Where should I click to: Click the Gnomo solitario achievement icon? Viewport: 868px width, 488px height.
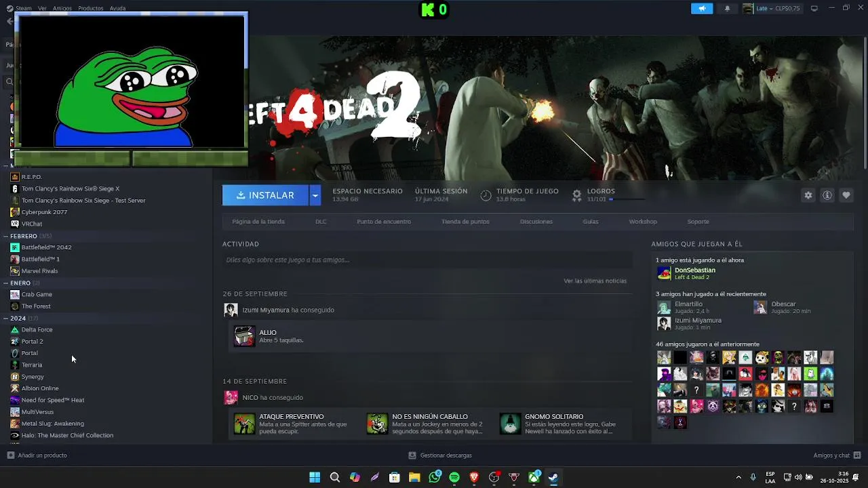coord(510,424)
